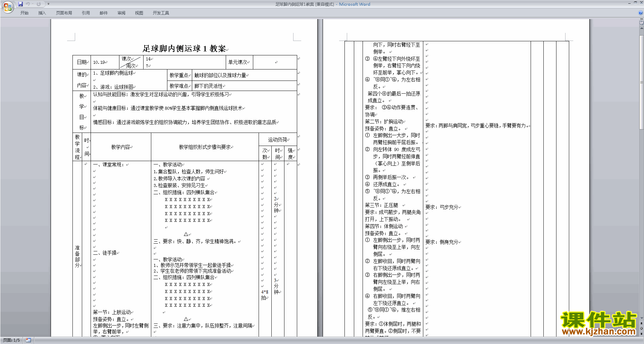Click the Save floppy disk icon

click(20, 4)
